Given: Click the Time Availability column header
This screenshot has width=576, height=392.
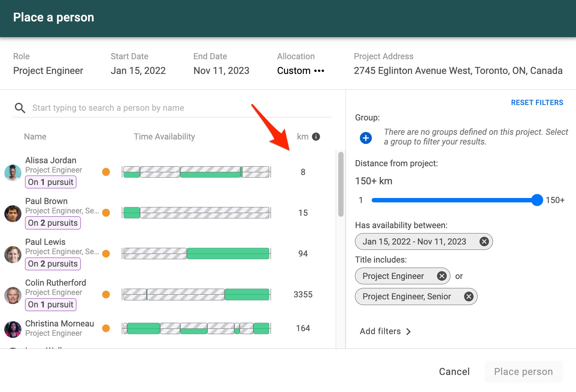Looking at the screenshot, I should [164, 136].
